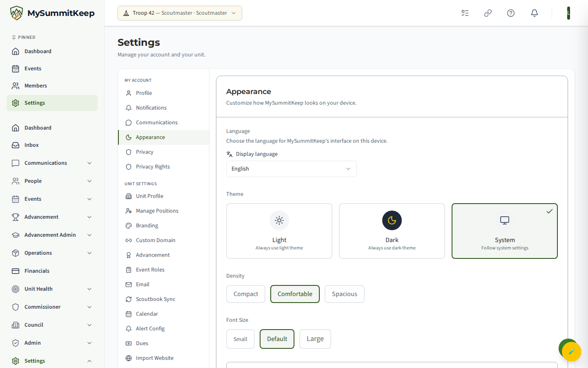Set density to Spacious

345,294
